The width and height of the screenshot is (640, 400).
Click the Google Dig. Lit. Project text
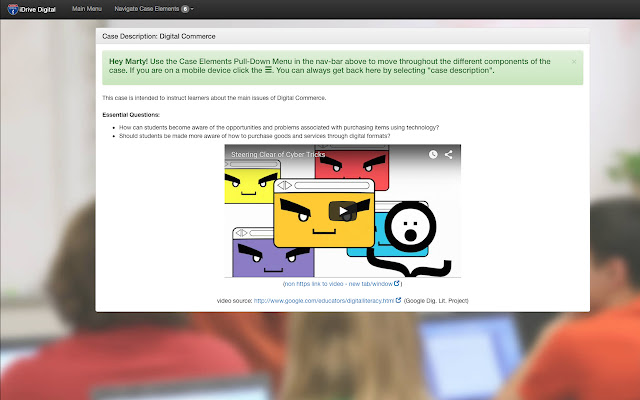click(436, 301)
